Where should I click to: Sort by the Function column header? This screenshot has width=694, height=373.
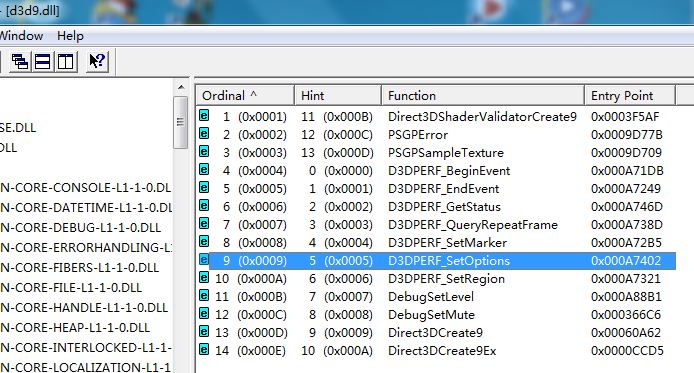click(483, 95)
